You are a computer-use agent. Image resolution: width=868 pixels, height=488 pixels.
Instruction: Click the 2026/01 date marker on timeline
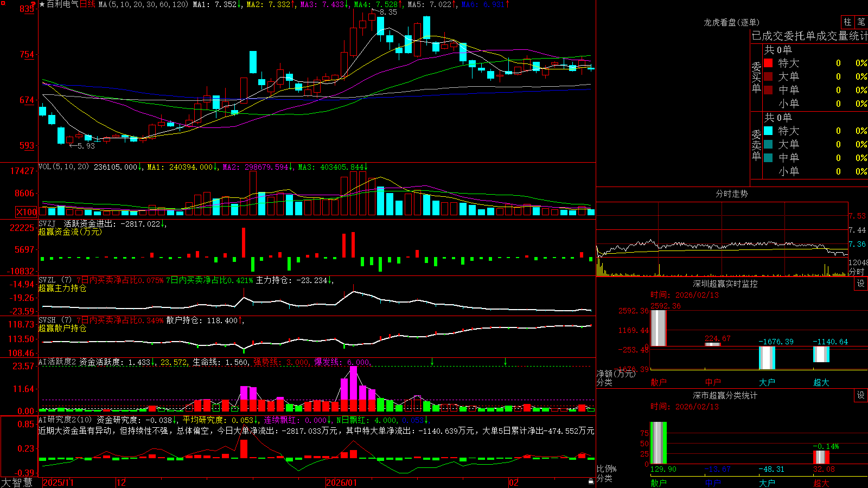[x=342, y=483]
